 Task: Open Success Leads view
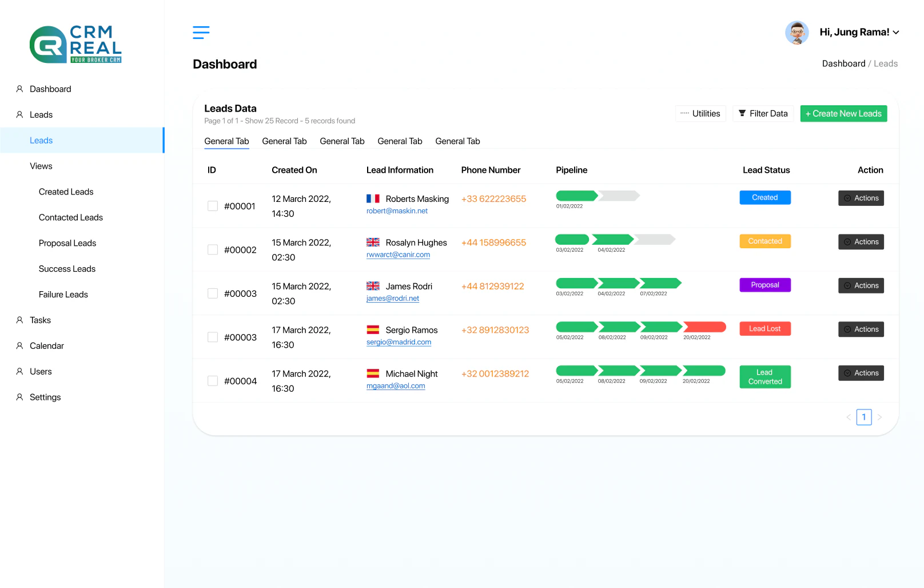click(67, 269)
